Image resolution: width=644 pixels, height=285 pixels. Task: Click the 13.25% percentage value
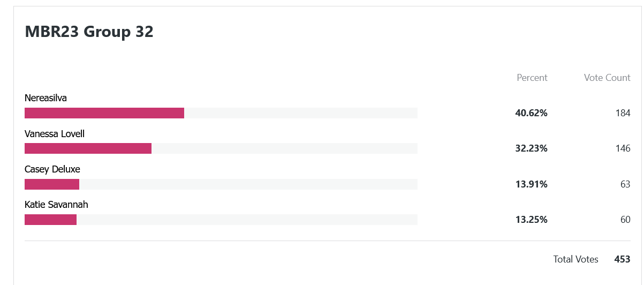tap(531, 220)
